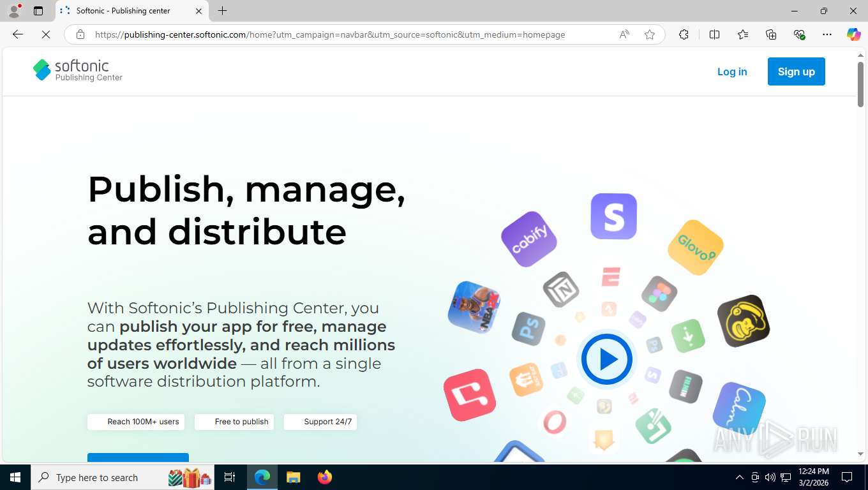
Task: Click the Calm app icon
Action: point(739,410)
